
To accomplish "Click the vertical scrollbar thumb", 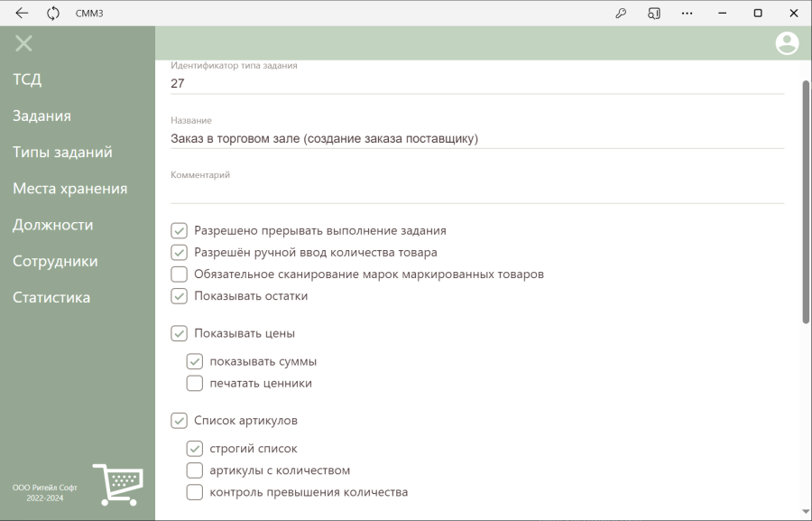I will [806, 202].
